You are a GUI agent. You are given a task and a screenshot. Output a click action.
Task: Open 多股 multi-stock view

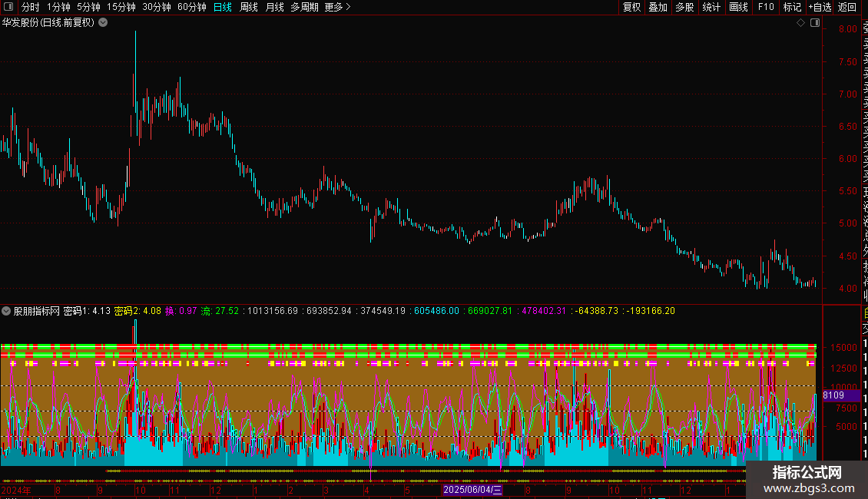[x=684, y=7]
